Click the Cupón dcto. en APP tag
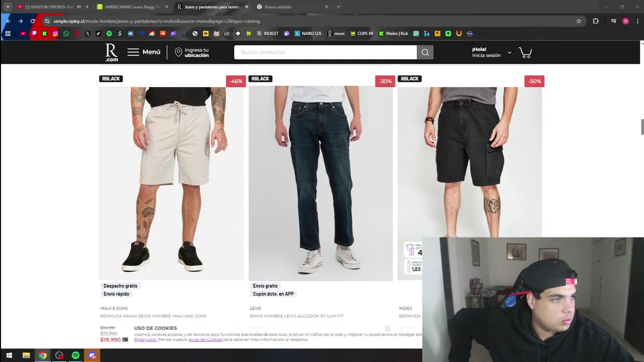644x362 pixels. pos(273,294)
